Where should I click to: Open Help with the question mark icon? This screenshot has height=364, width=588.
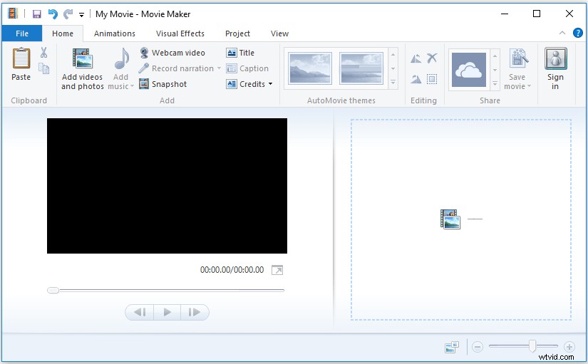point(578,33)
